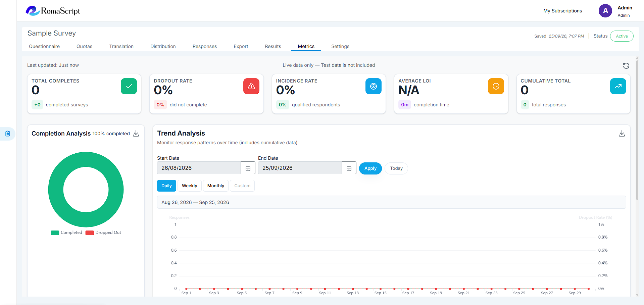Refresh the metrics data
Screen dimensions: 644x305
(626, 66)
